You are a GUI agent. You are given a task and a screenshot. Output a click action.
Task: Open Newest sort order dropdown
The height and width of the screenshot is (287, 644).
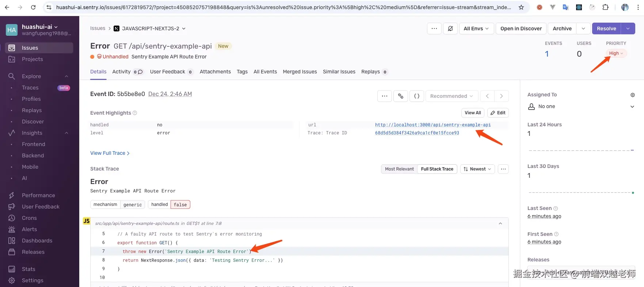477,169
